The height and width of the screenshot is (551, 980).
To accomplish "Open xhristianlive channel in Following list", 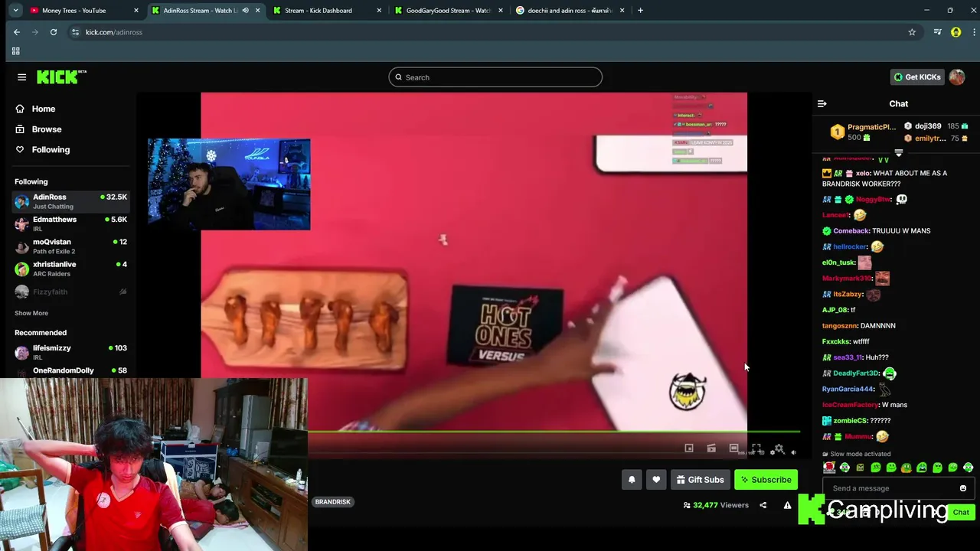I will tap(71, 269).
